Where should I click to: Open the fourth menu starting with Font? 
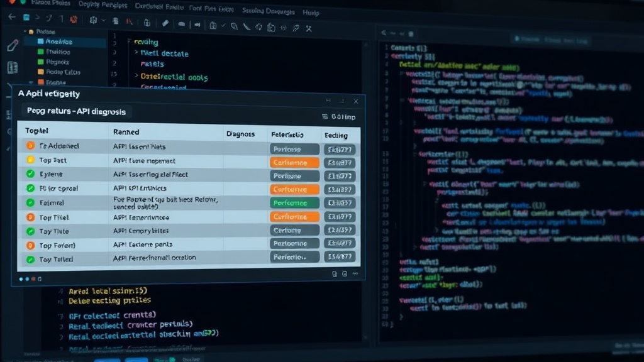coord(211,9)
